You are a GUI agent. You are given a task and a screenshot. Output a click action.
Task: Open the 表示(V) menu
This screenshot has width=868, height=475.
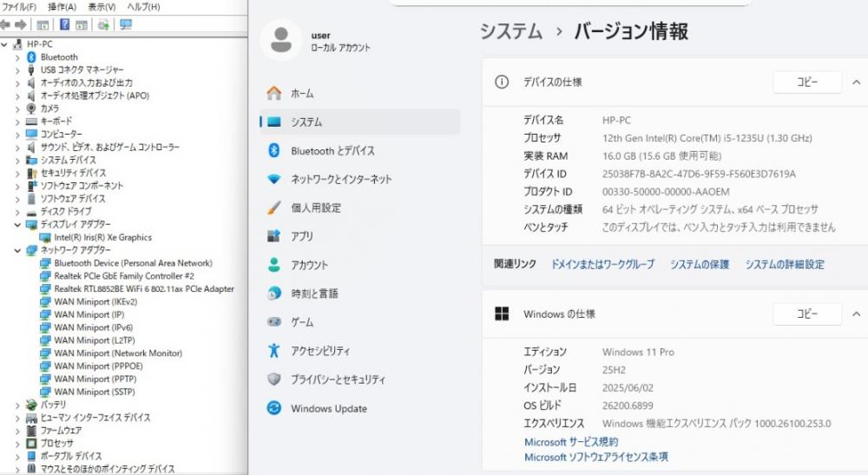coord(102,7)
